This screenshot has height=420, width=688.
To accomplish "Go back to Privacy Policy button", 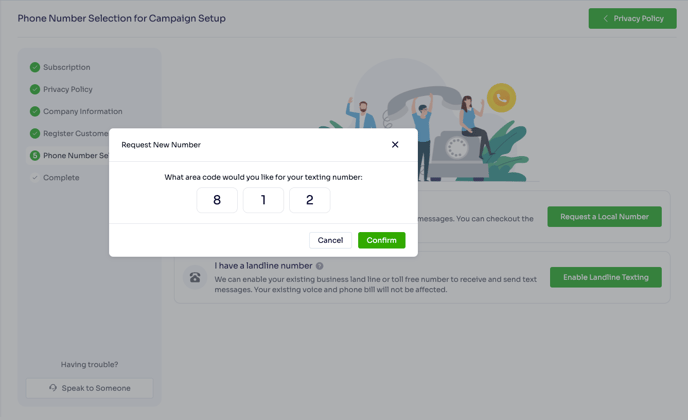I will point(632,18).
